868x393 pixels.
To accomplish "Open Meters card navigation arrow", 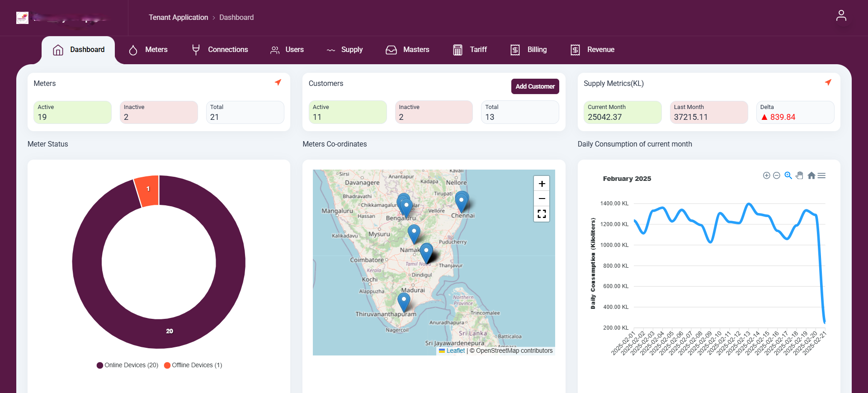I will [278, 82].
